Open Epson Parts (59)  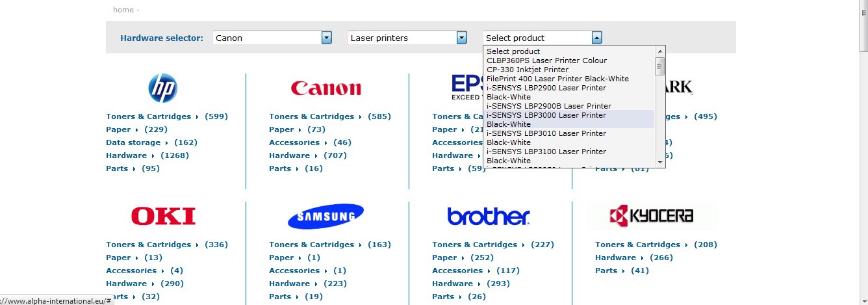pos(459,168)
